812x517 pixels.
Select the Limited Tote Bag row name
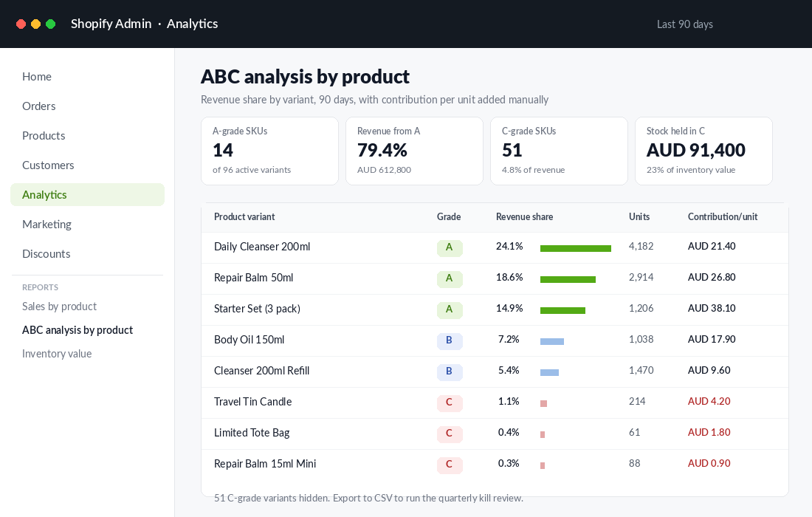point(252,433)
